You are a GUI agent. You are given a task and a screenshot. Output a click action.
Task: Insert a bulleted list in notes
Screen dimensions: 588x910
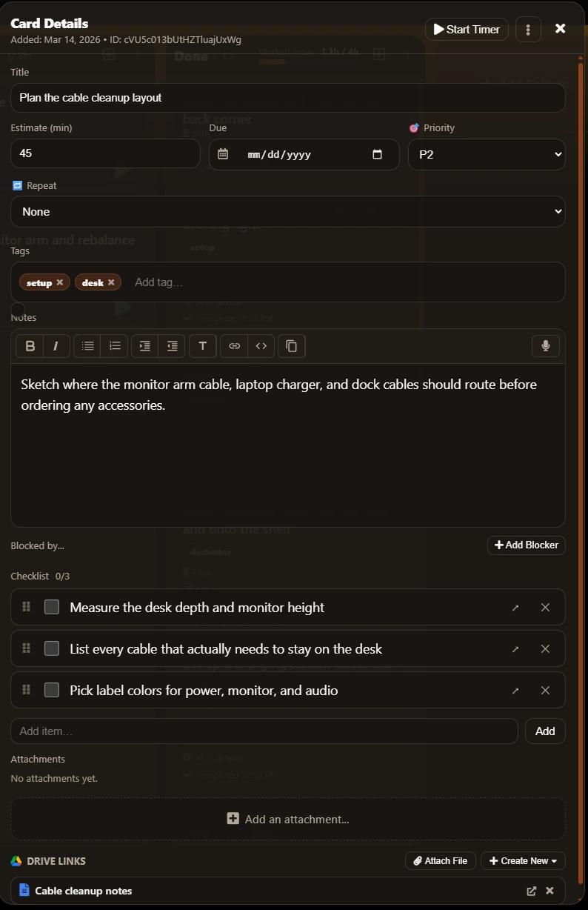(x=88, y=346)
